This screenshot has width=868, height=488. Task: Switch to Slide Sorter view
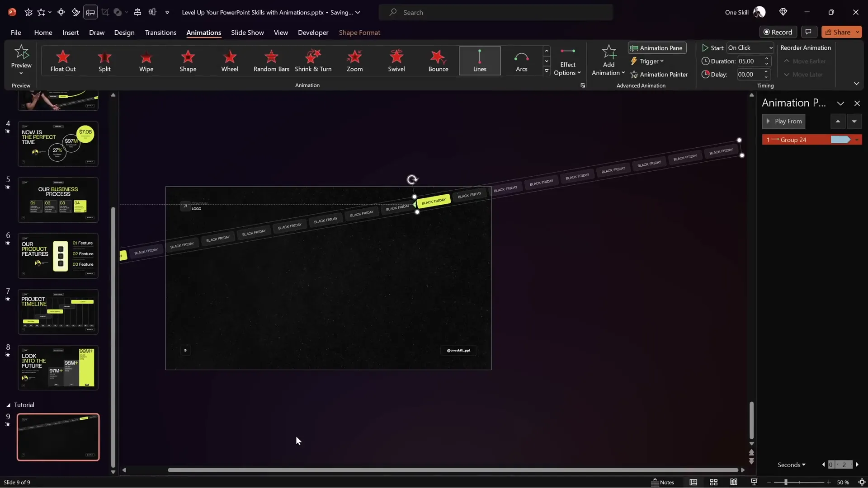(713, 482)
